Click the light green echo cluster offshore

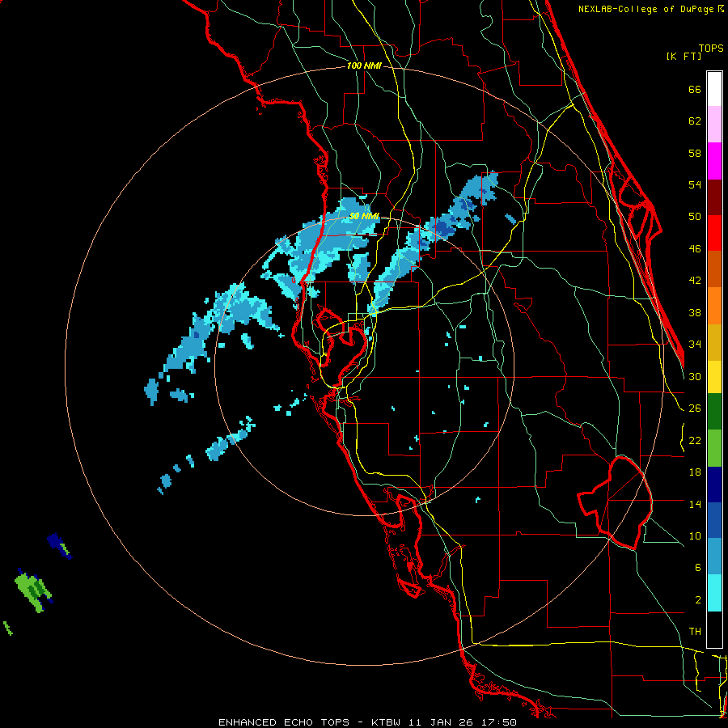[x=32, y=591]
